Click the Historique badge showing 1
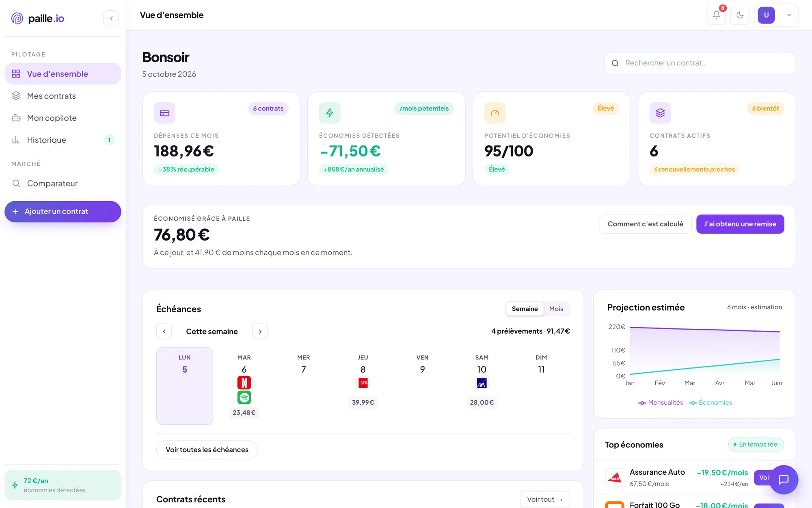This screenshot has width=812, height=508. [x=109, y=140]
